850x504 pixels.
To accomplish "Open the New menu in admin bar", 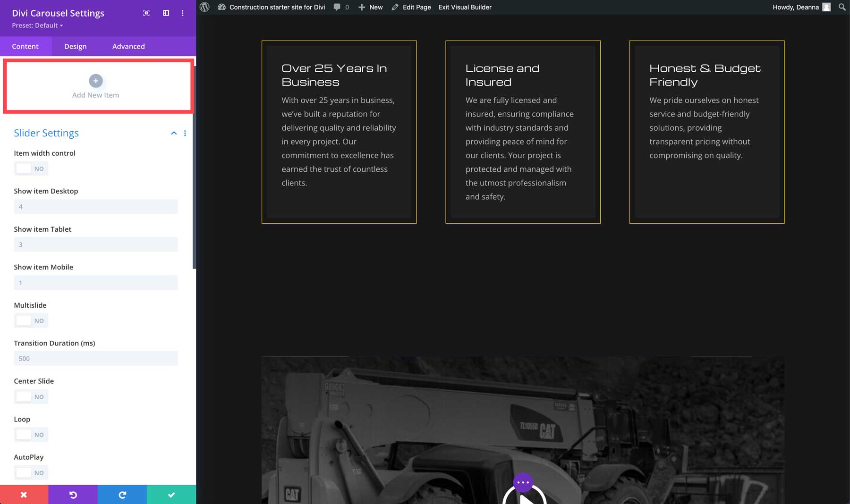I will (x=371, y=7).
